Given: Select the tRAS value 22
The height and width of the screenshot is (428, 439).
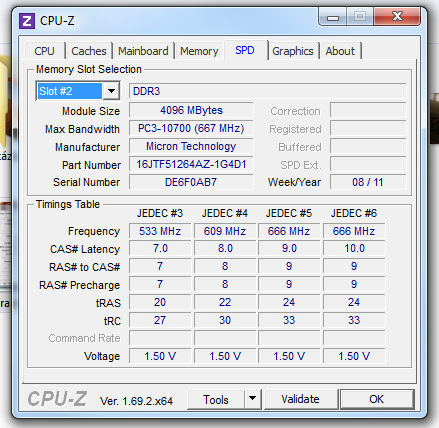Looking at the screenshot, I should coord(225,302).
